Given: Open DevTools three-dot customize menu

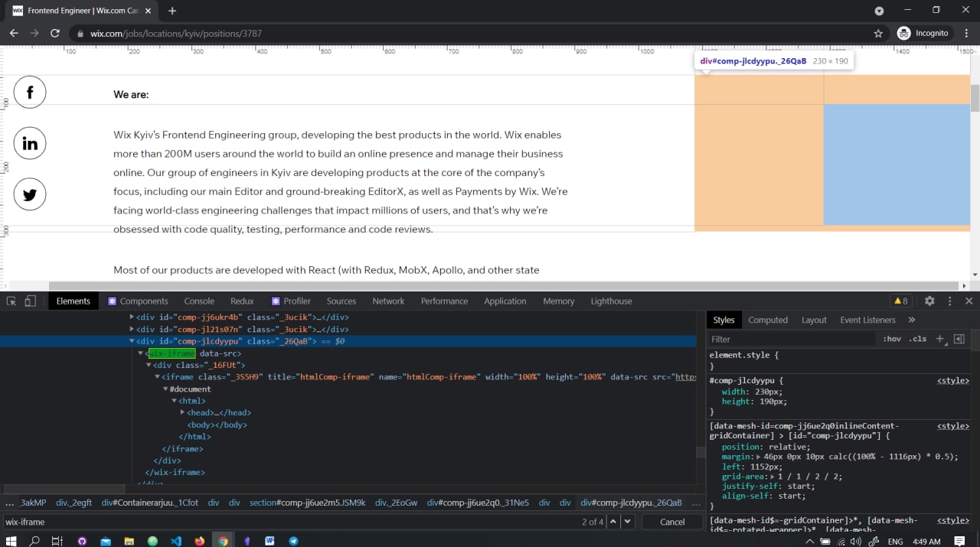Looking at the screenshot, I should (950, 301).
